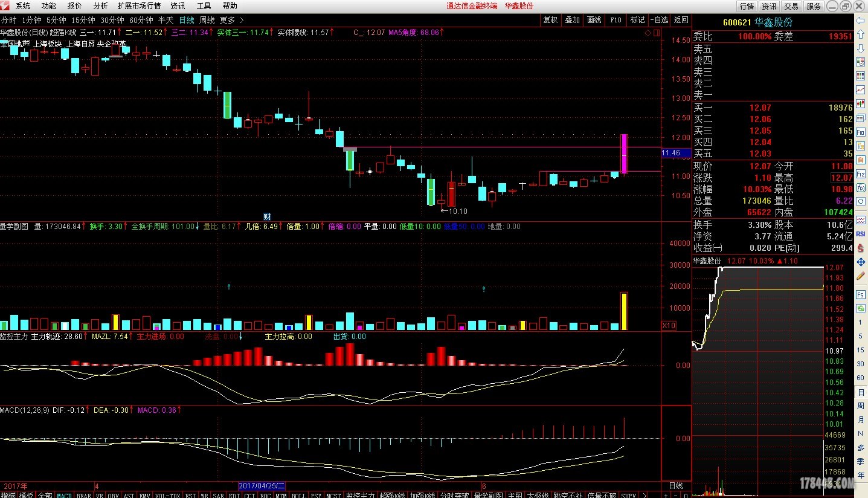Expand more indicator tabs with bottom chevron

[x=644, y=495]
